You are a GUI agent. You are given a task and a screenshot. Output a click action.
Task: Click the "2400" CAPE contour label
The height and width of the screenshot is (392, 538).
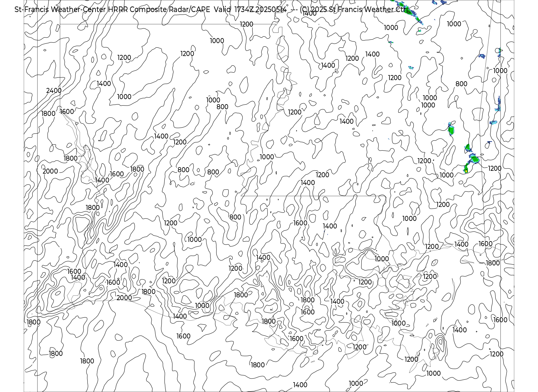[x=54, y=90]
